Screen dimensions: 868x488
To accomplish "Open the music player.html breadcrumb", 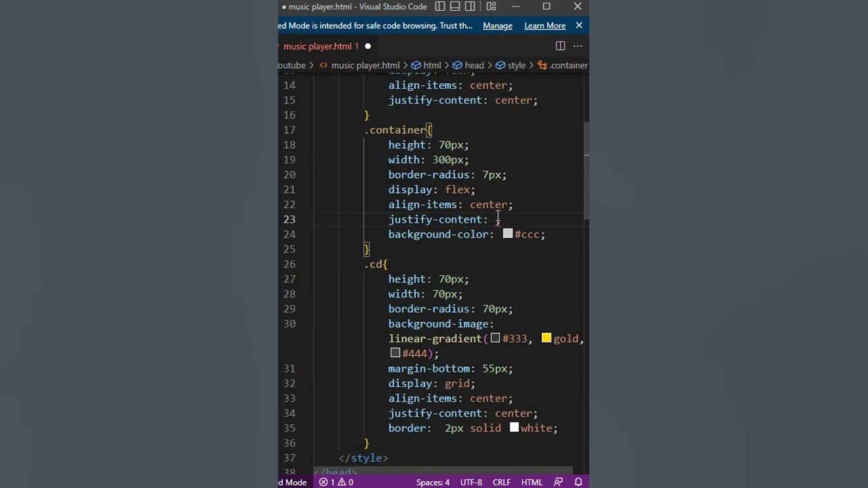I will (359, 65).
